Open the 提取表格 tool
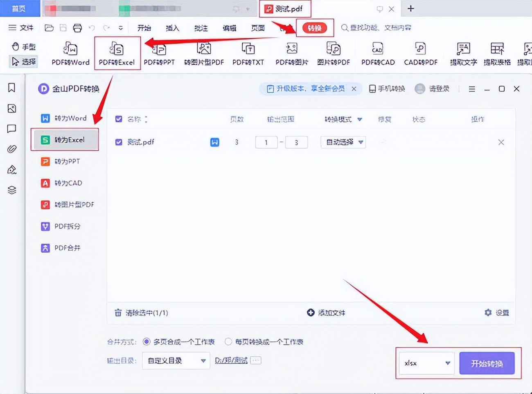The height and width of the screenshot is (394, 532). pyautogui.click(x=497, y=53)
